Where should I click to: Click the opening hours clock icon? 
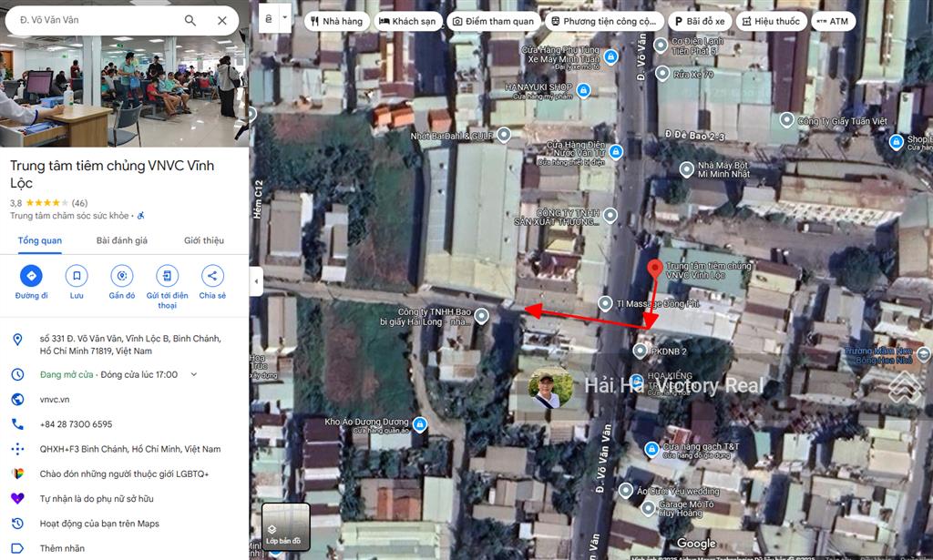point(18,374)
